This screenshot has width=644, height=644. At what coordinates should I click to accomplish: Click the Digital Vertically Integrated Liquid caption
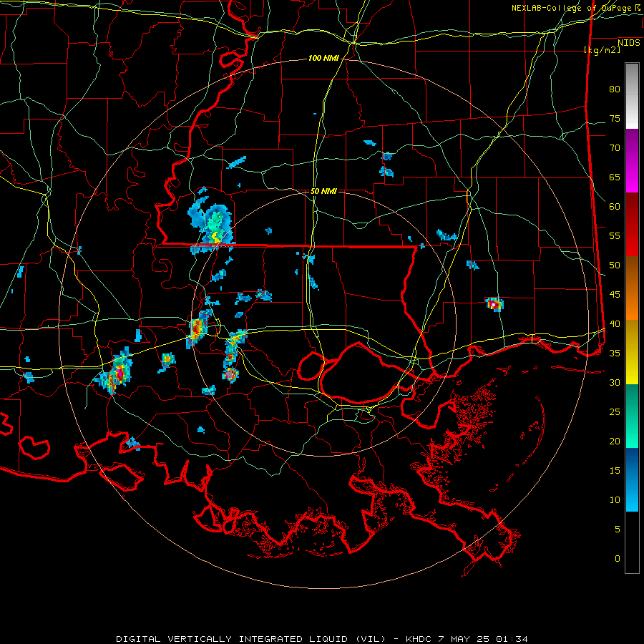(321, 639)
